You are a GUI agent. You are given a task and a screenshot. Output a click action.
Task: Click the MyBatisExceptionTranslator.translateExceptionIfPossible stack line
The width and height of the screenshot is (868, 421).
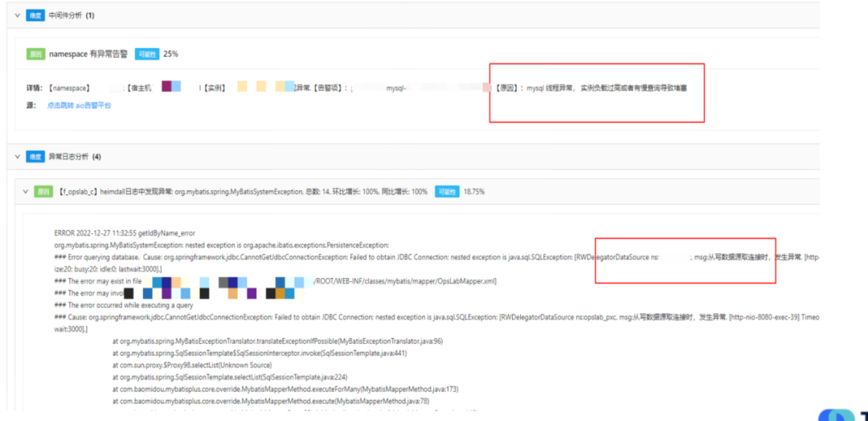coord(277,341)
